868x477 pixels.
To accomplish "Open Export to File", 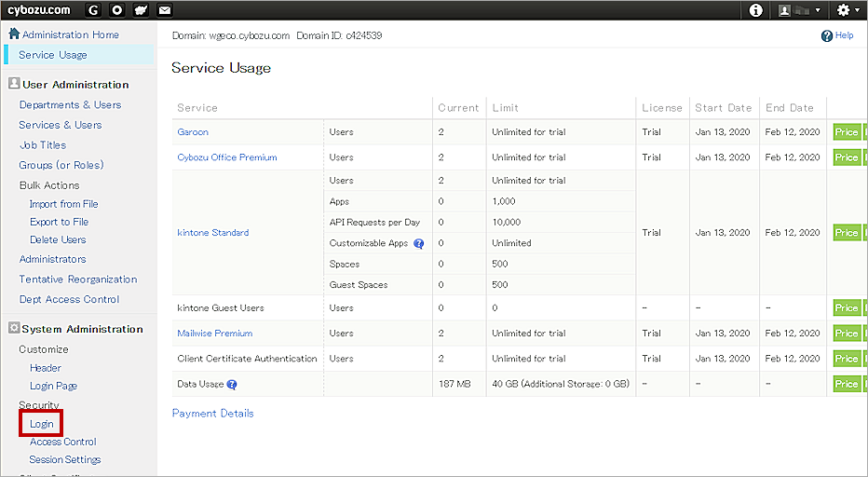I will pos(60,222).
